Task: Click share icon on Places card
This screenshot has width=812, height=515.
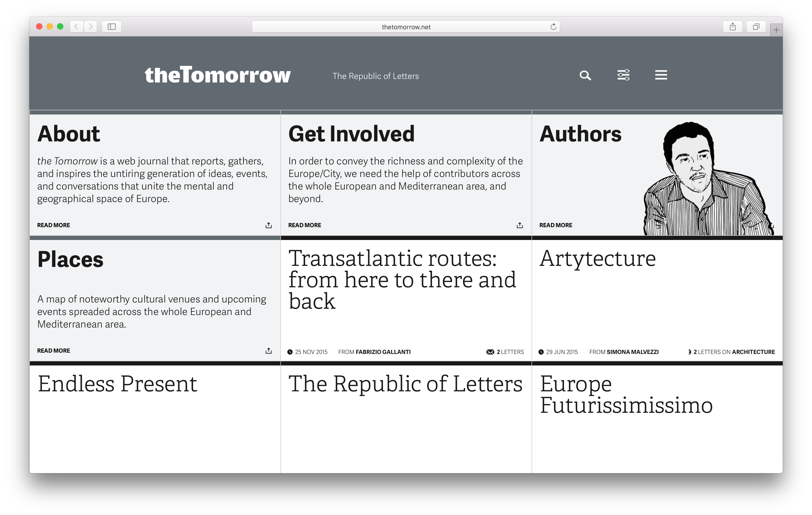Action: (x=268, y=351)
